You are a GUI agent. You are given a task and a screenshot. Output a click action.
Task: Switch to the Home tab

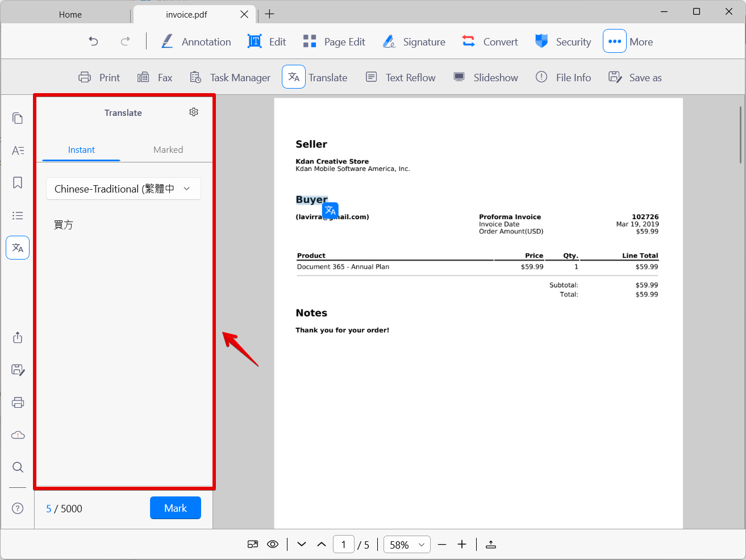(x=70, y=15)
